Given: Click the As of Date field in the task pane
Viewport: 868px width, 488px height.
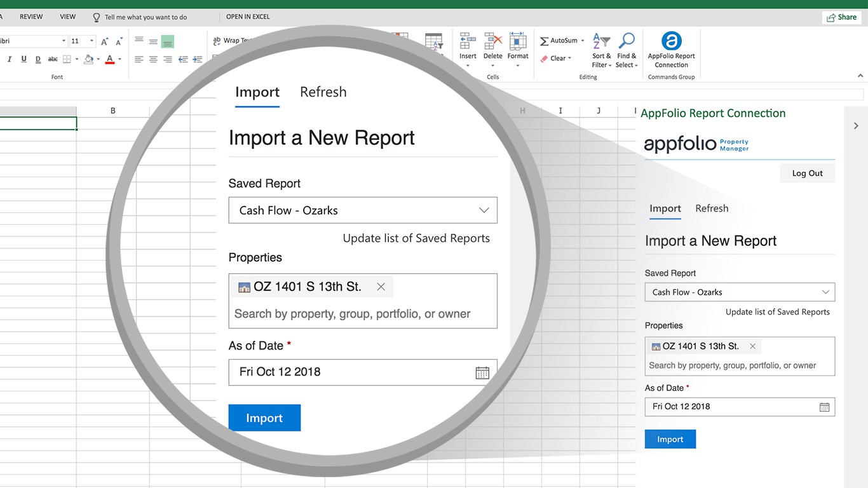Looking at the screenshot, I should click(740, 407).
